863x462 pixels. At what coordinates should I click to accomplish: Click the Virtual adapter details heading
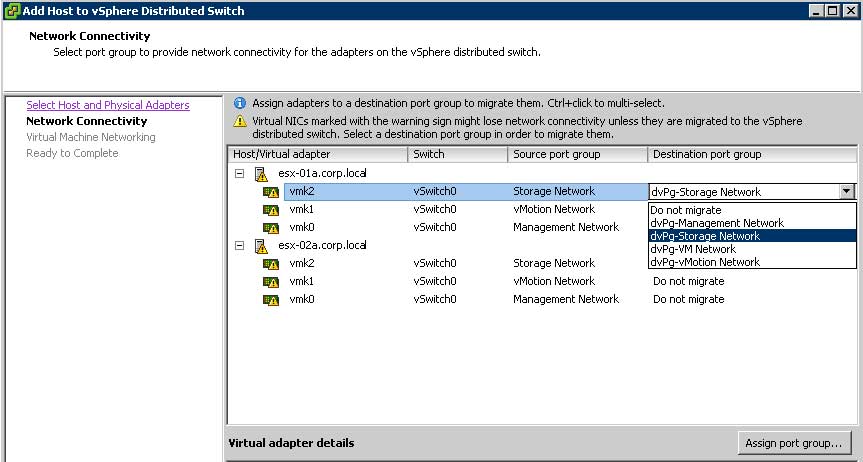pyautogui.click(x=291, y=443)
